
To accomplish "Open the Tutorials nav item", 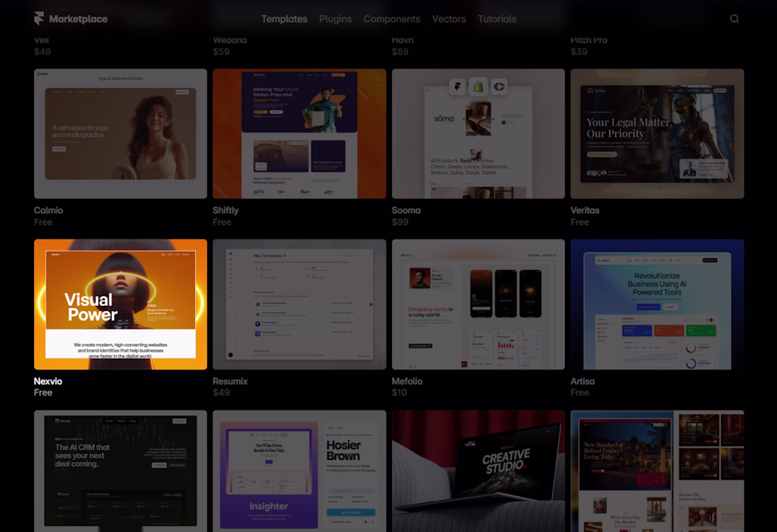I will coord(497,19).
